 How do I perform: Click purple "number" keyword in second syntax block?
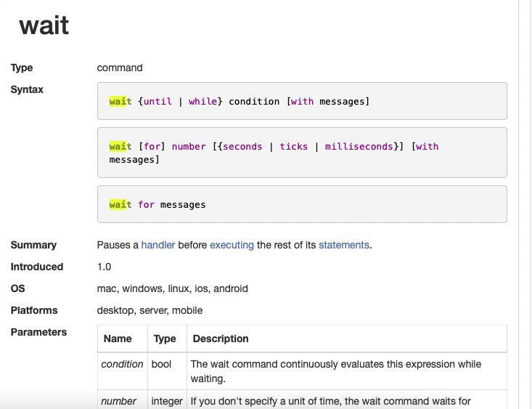tap(189, 147)
